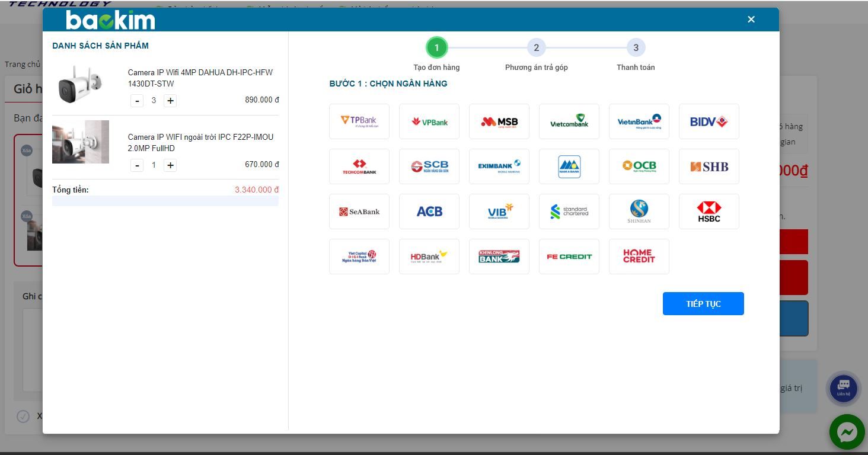Select the Nam A Bank logo
The height and width of the screenshot is (455, 868).
[x=569, y=166]
